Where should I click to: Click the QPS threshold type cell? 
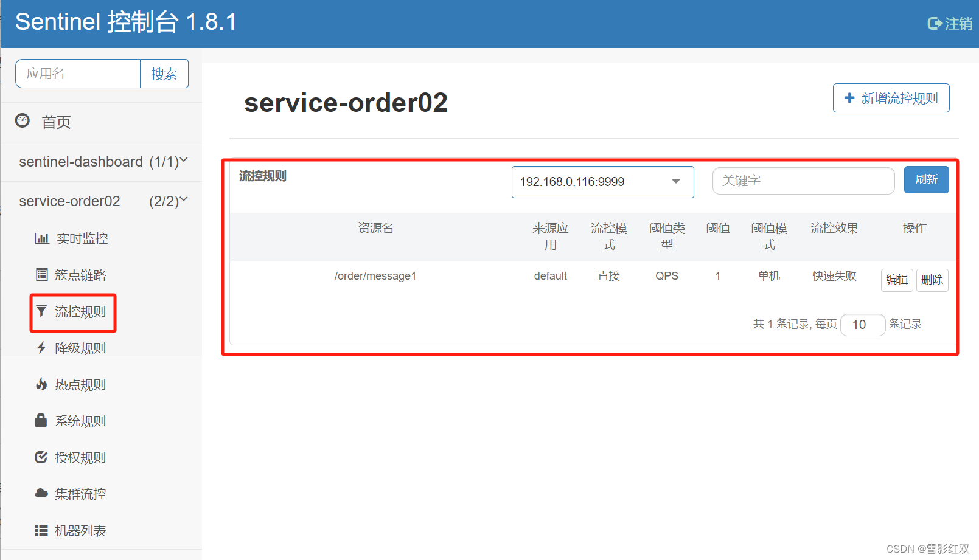click(x=667, y=276)
